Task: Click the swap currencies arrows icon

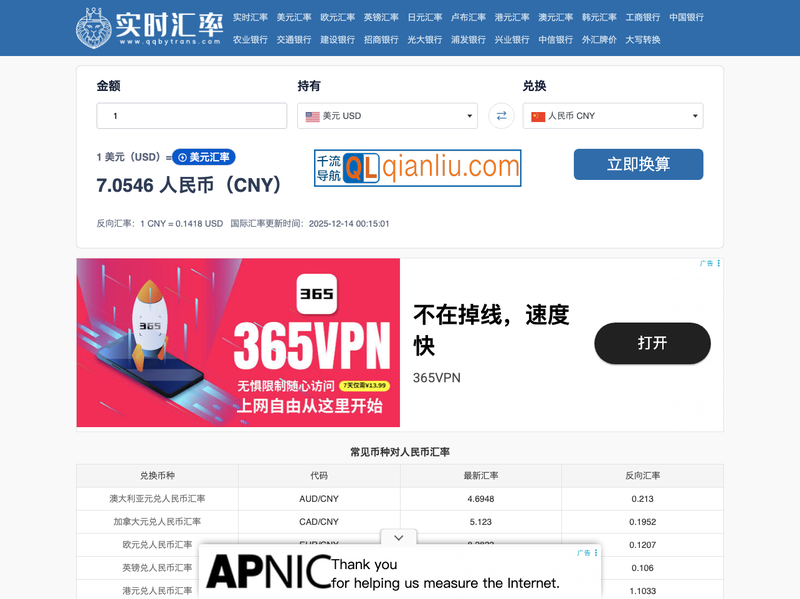Action: coord(501,116)
